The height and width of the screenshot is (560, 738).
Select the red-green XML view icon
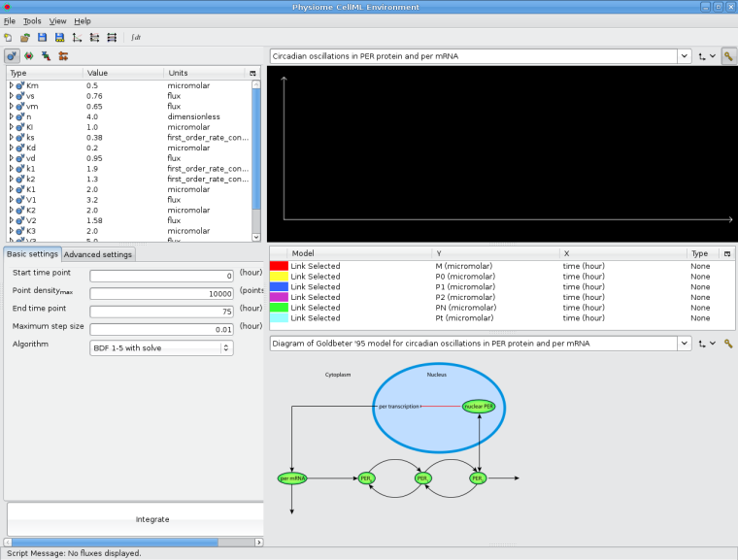(29, 56)
